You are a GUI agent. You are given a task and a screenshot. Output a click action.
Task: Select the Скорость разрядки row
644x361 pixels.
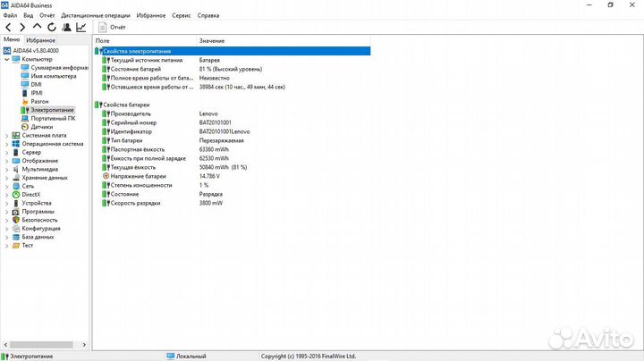[232, 203]
